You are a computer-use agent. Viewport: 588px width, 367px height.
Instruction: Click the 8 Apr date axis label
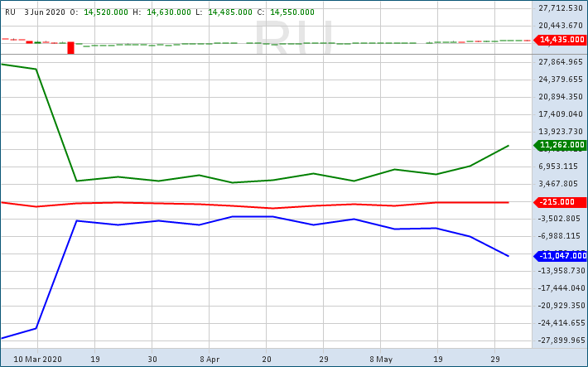pos(210,359)
